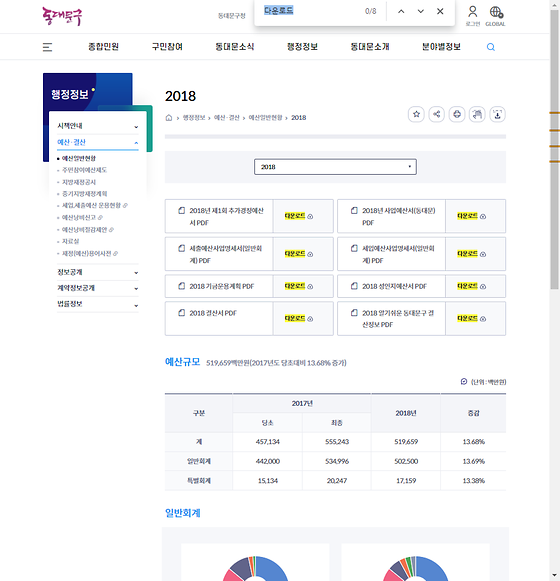Open the 동대문소개 menu

(370, 47)
